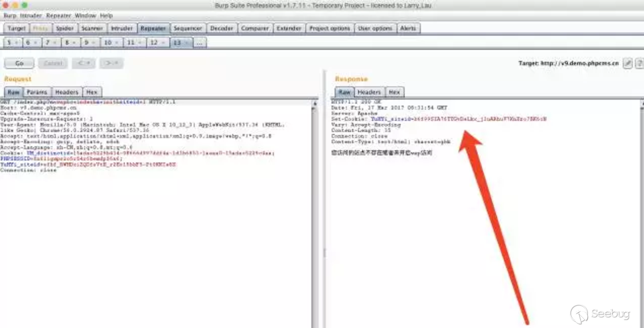Send the request with the Go button
Viewport: 644px width, 328px height.
click(x=19, y=63)
